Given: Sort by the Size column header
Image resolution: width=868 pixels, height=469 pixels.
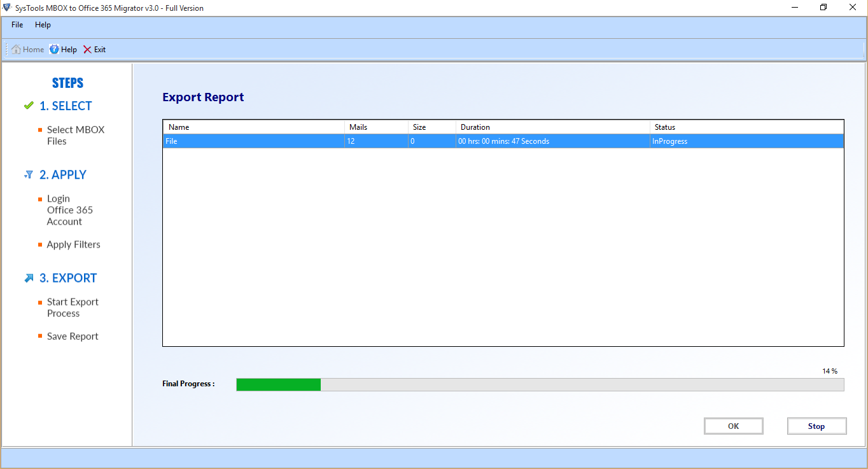Looking at the screenshot, I should click(432, 127).
